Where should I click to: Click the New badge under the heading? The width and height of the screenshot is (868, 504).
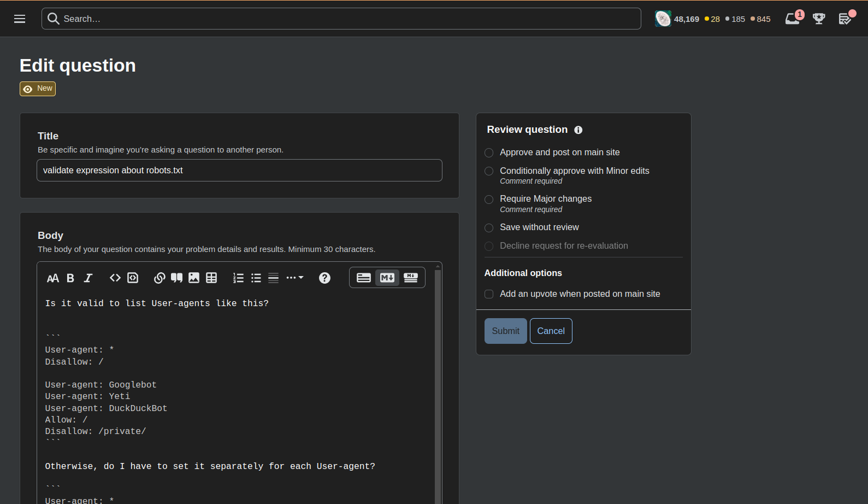(x=38, y=89)
